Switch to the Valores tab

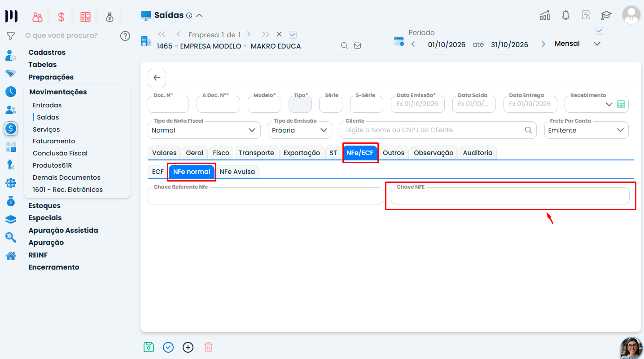(x=164, y=153)
